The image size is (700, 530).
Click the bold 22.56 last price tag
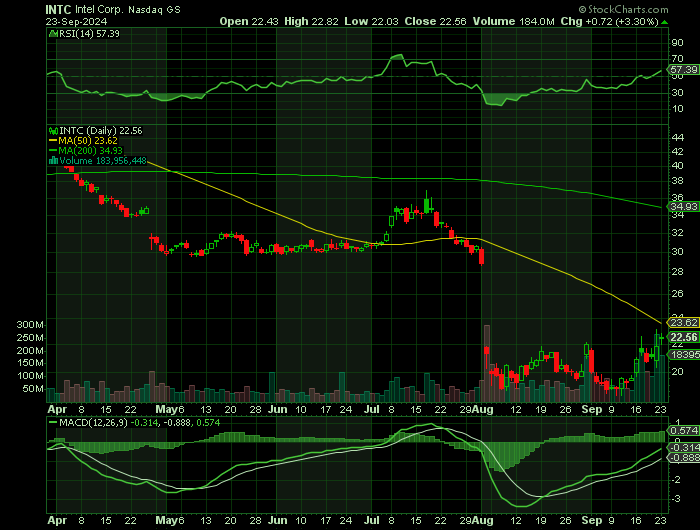click(683, 337)
